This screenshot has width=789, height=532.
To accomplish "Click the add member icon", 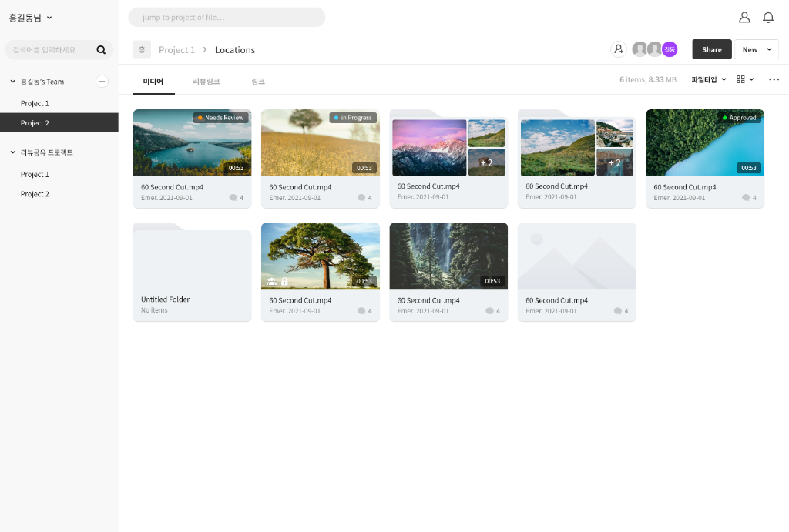I will (618, 49).
